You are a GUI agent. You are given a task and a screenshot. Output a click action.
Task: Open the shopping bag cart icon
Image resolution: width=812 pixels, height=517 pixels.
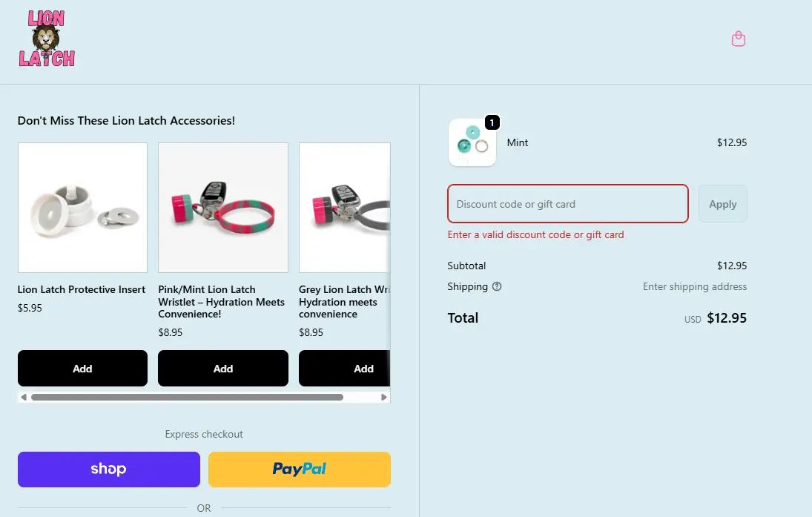738,39
